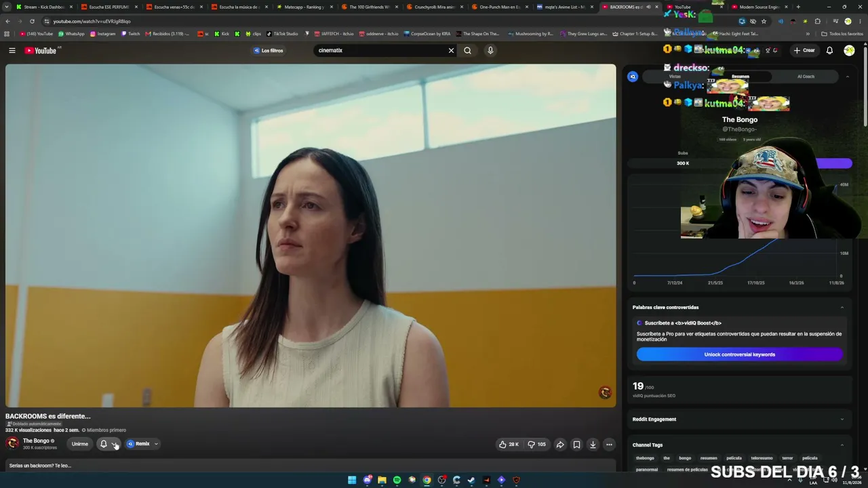Share the BACKROOMS video

point(560,444)
